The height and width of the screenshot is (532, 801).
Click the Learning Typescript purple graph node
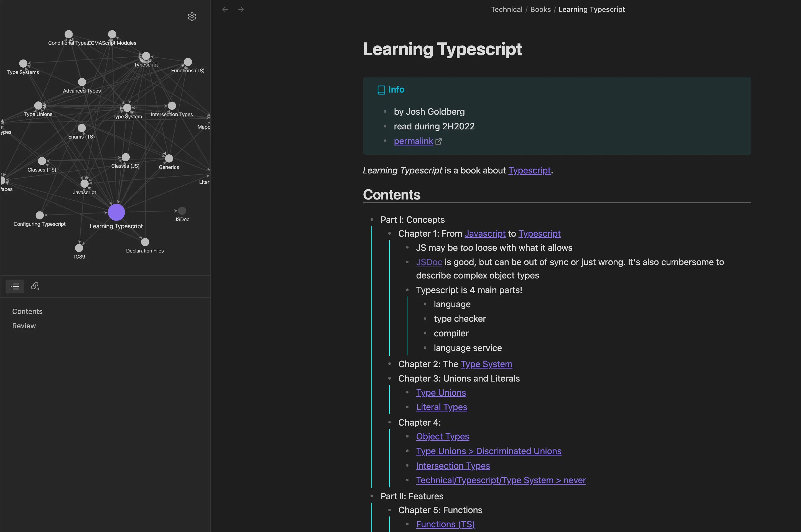(x=116, y=212)
